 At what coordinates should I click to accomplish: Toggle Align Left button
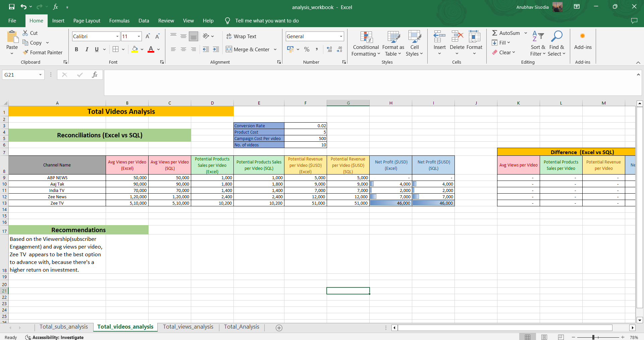coord(173,49)
